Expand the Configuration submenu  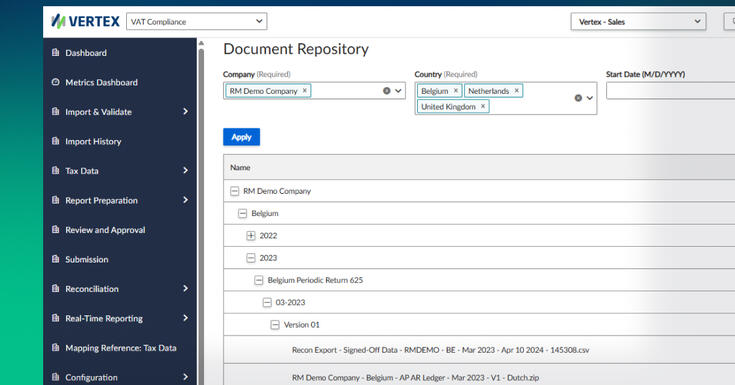[x=186, y=377]
